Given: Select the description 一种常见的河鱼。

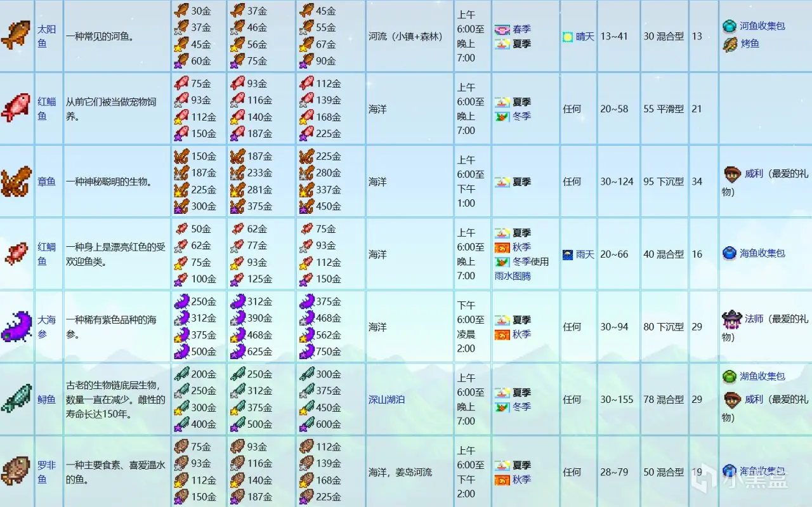Looking at the screenshot, I should 100,37.
